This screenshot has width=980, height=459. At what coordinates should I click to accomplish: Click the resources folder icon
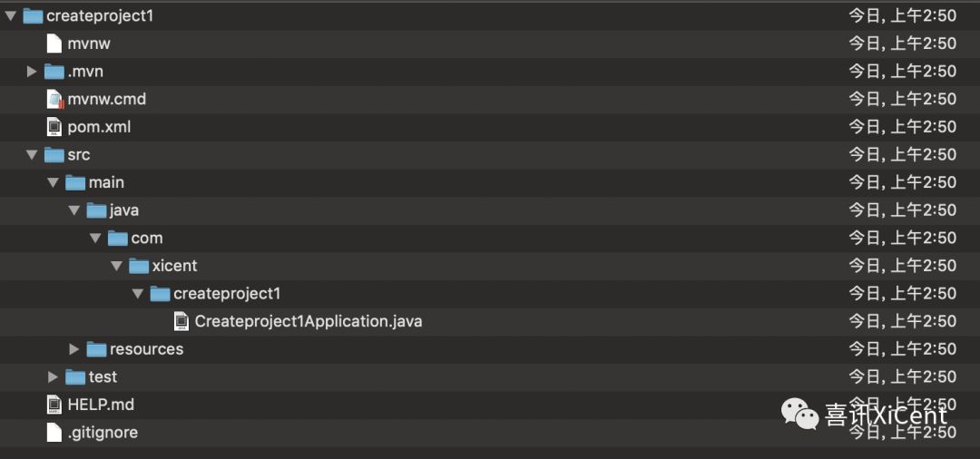point(96,349)
